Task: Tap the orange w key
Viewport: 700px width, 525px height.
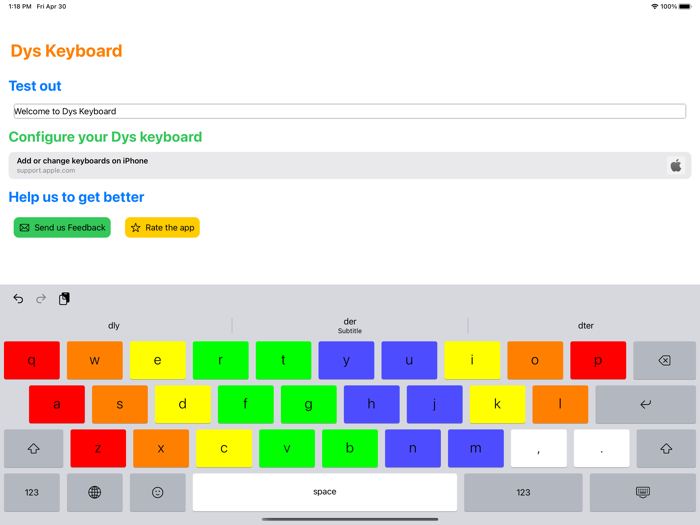Action: 95,360
